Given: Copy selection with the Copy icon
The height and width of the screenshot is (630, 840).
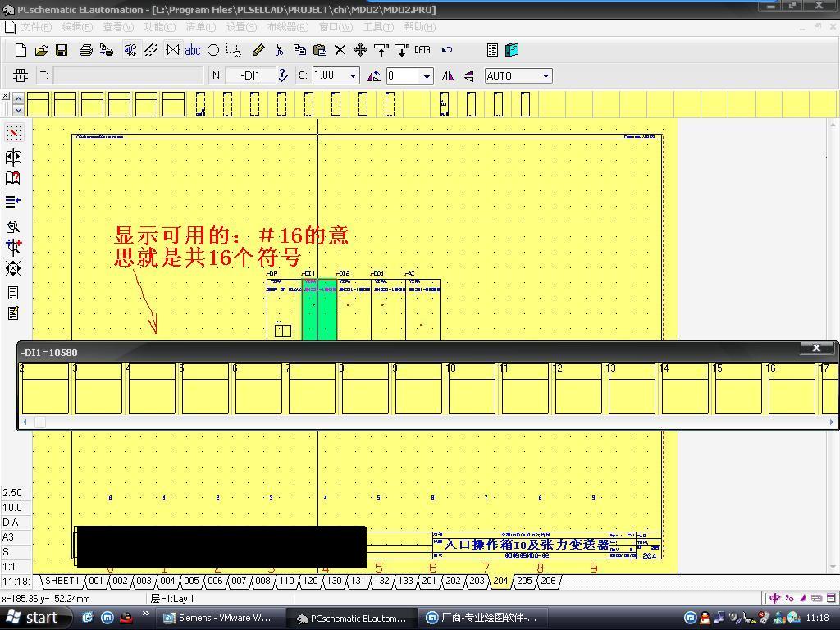Looking at the screenshot, I should point(299,50).
